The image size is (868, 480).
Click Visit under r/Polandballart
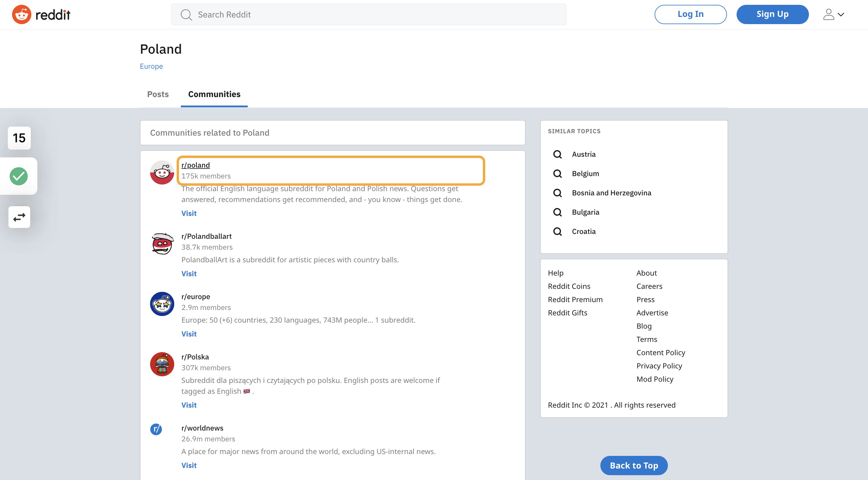point(189,274)
